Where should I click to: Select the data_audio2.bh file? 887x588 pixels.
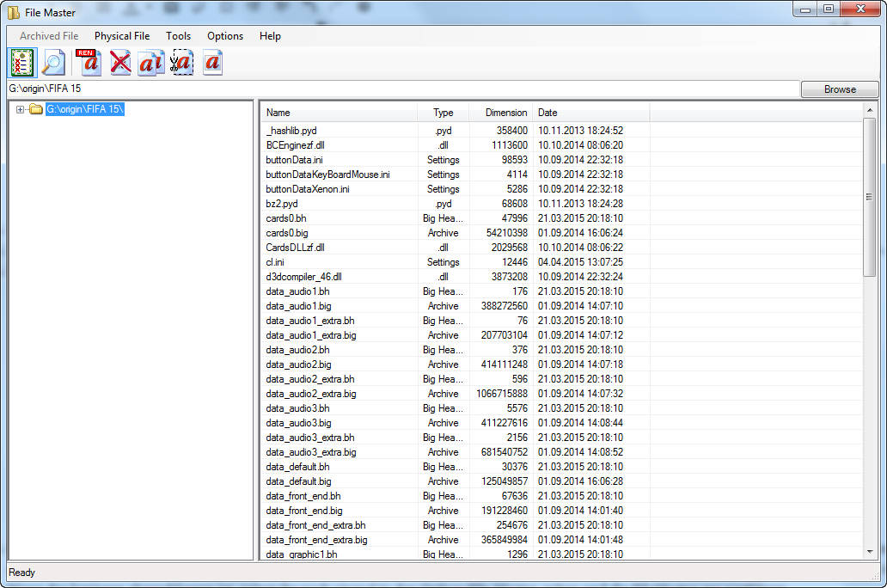(x=297, y=351)
